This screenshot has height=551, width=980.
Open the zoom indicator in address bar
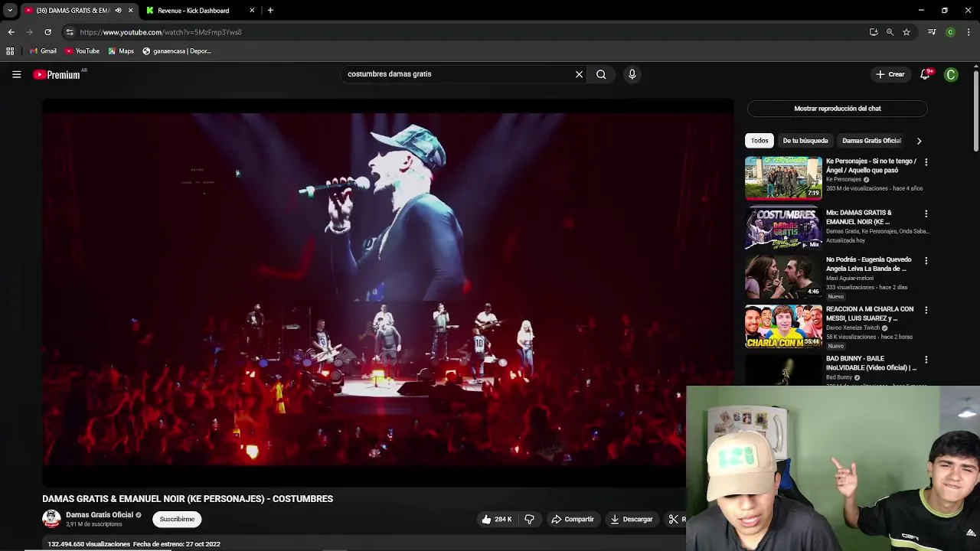click(x=890, y=32)
